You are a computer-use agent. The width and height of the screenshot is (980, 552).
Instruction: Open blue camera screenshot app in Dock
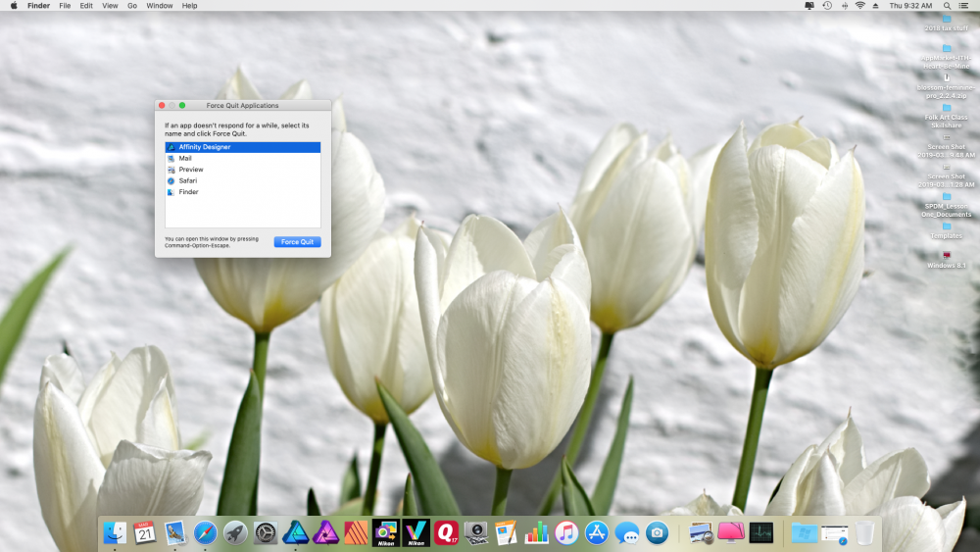[x=657, y=533]
